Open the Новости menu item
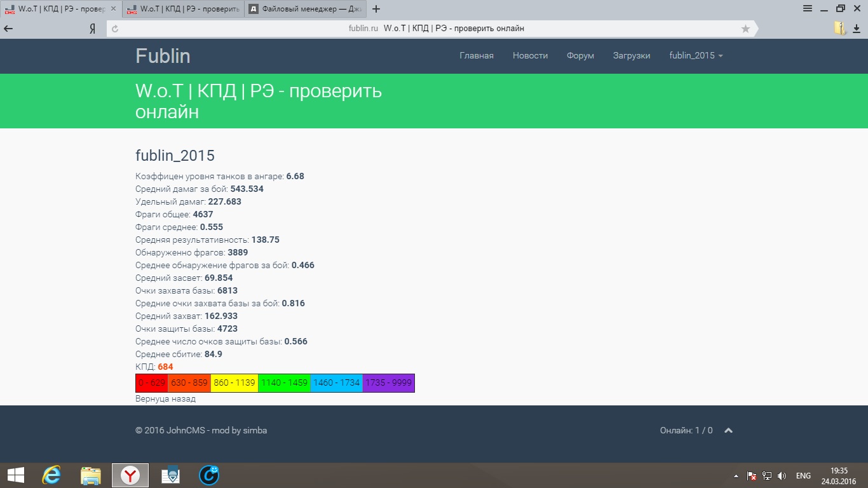The height and width of the screenshot is (488, 868). (530, 55)
